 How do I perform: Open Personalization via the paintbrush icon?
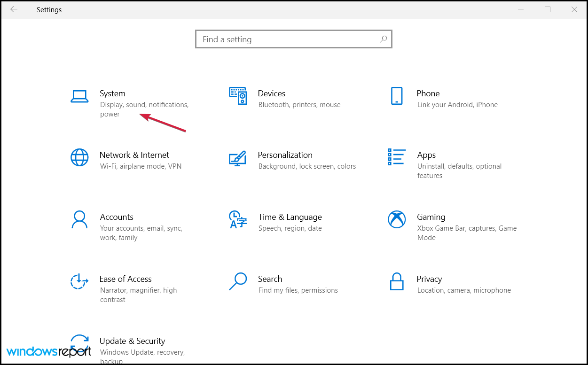tap(238, 158)
